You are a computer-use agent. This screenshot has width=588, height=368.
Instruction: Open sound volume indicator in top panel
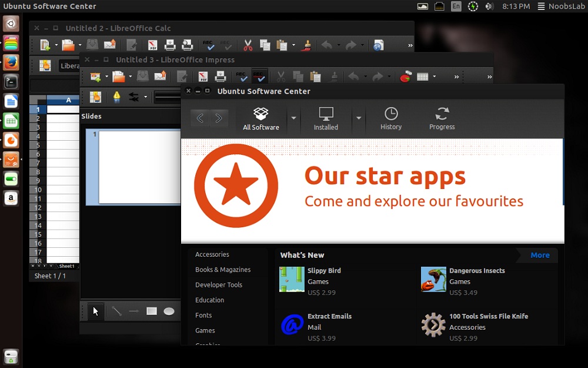coord(489,6)
